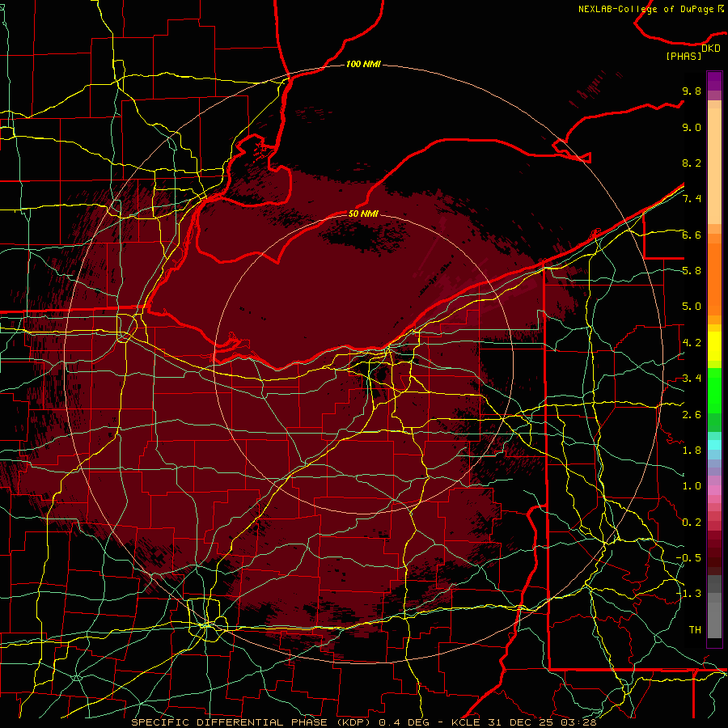
Task: Select the 7.4 scale value
Action: 692,199
